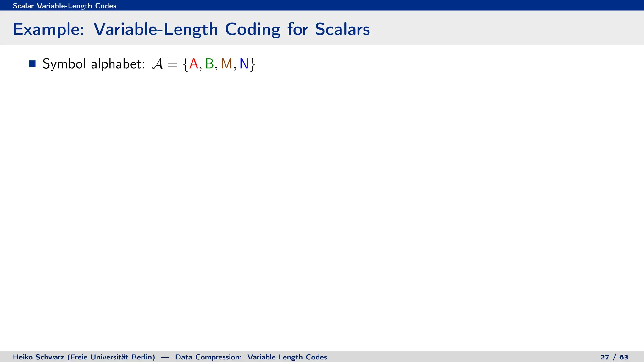Click the slide title 'Example: Variable-Length Coding for Scalars'
Image resolution: width=644 pixels, height=362 pixels.
tap(191, 29)
